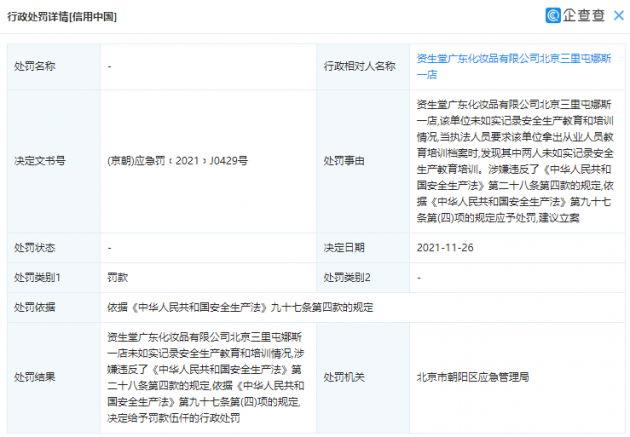This screenshot has height=437, width=630.
Task: Select the text 依据《中华人民共和国安全生产法》九十七条第四款的规定
Action: point(240,307)
